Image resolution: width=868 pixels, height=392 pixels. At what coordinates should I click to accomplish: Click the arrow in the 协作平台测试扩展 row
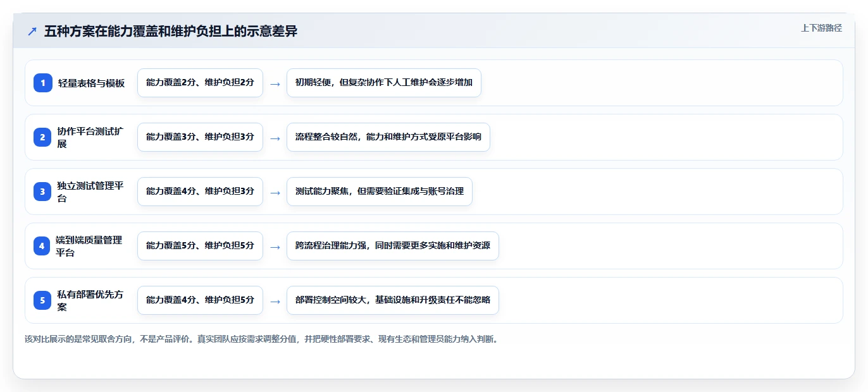coord(275,138)
